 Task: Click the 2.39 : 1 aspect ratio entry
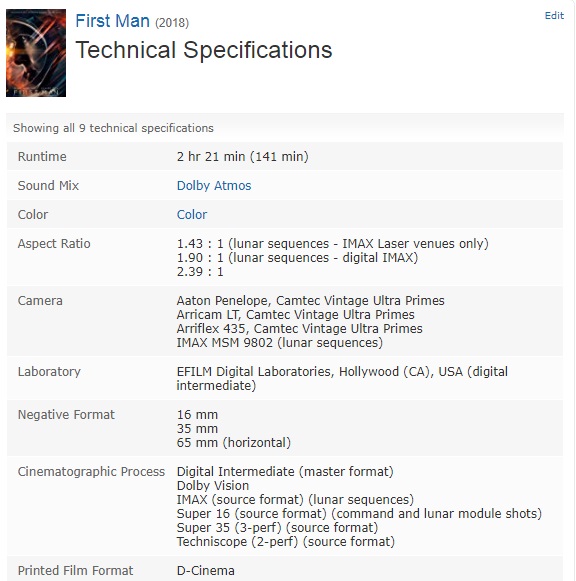coord(200,272)
